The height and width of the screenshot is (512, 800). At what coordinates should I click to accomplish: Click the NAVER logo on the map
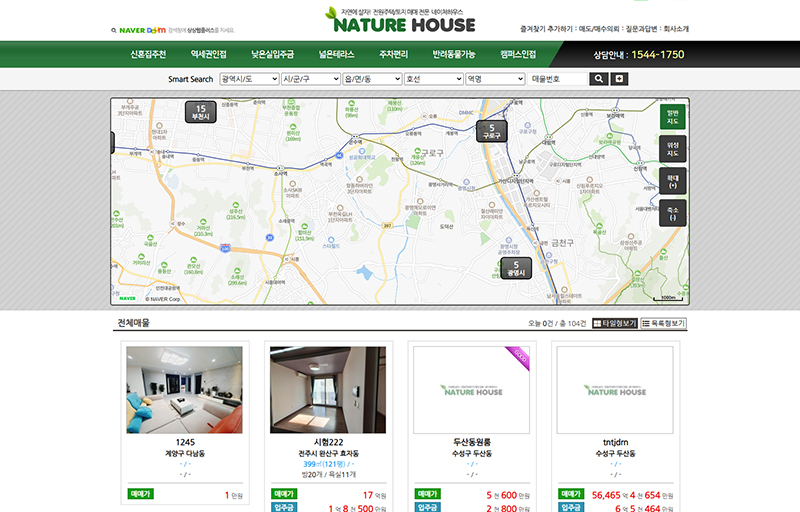127,298
